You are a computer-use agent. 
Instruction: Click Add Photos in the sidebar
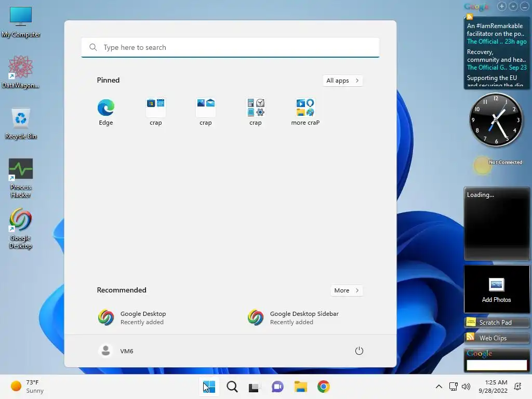(x=496, y=289)
